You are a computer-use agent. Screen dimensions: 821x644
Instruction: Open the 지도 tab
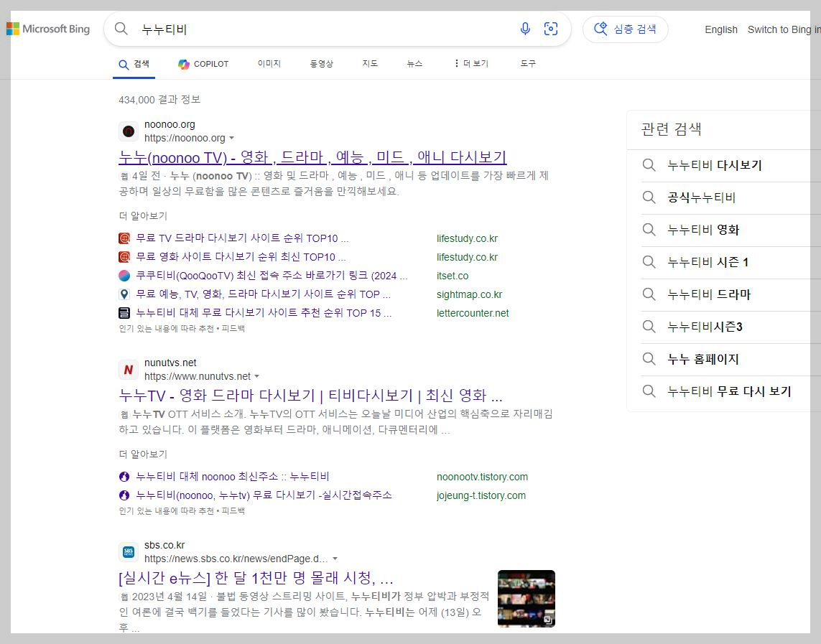(370, 64)
